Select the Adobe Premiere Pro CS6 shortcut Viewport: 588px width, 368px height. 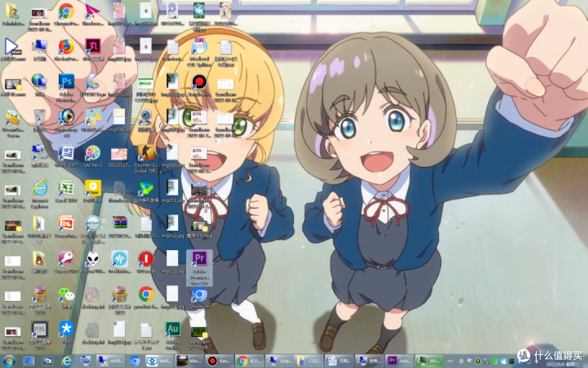[x=199, y=268]
